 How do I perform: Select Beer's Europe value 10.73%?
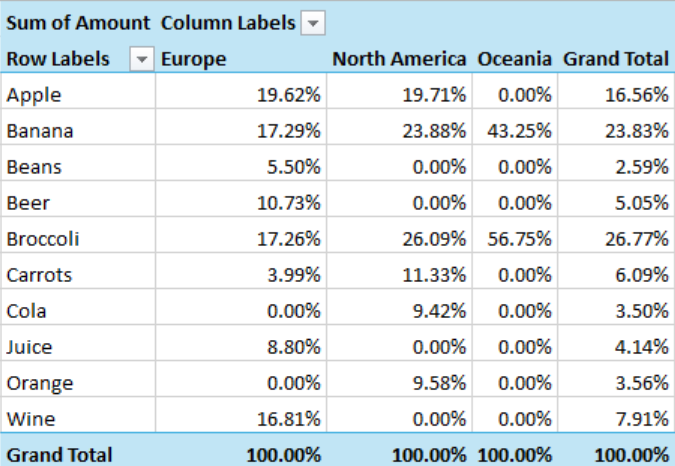[x=286, y=204]
